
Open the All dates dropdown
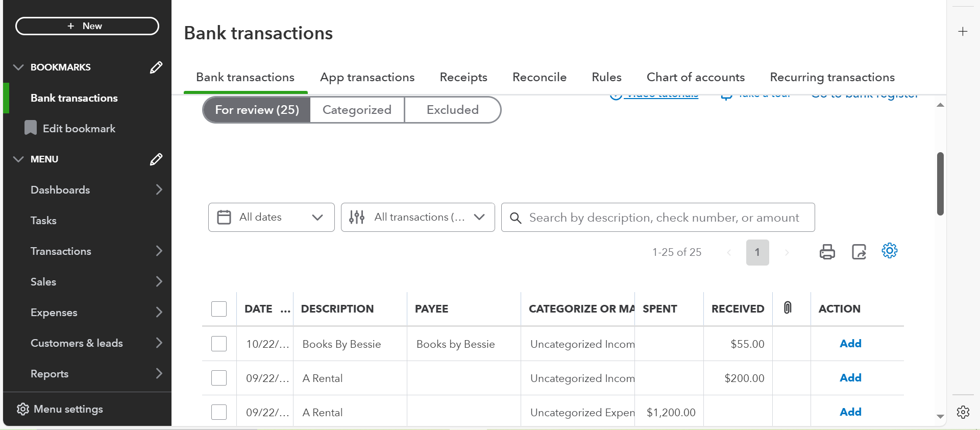coord(271,217)
